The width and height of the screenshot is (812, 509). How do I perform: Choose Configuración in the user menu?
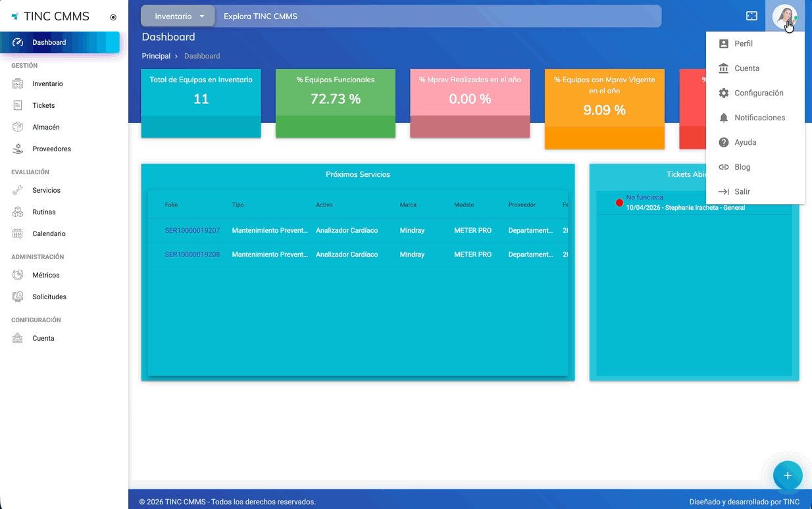point(758,93)
